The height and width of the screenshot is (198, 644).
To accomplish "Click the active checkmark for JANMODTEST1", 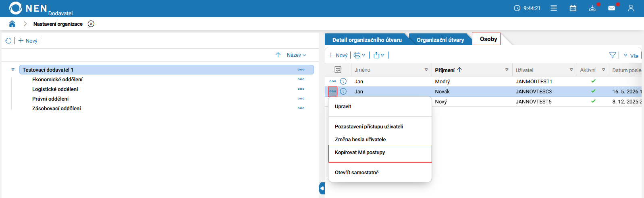I will pos(593,81).
